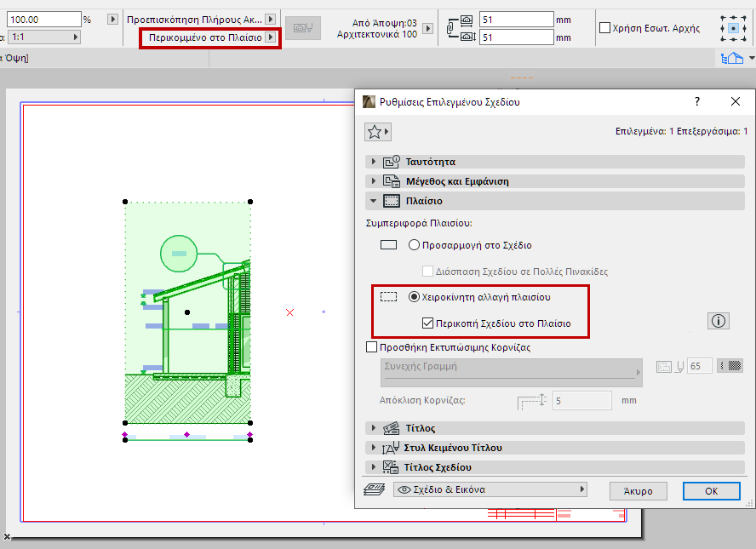756x549 pixels.
Task: Click the disabled Διάσπαση Σχεδίου σε Πολλές Πινακίδες checkbox
Action: (427, 271)
